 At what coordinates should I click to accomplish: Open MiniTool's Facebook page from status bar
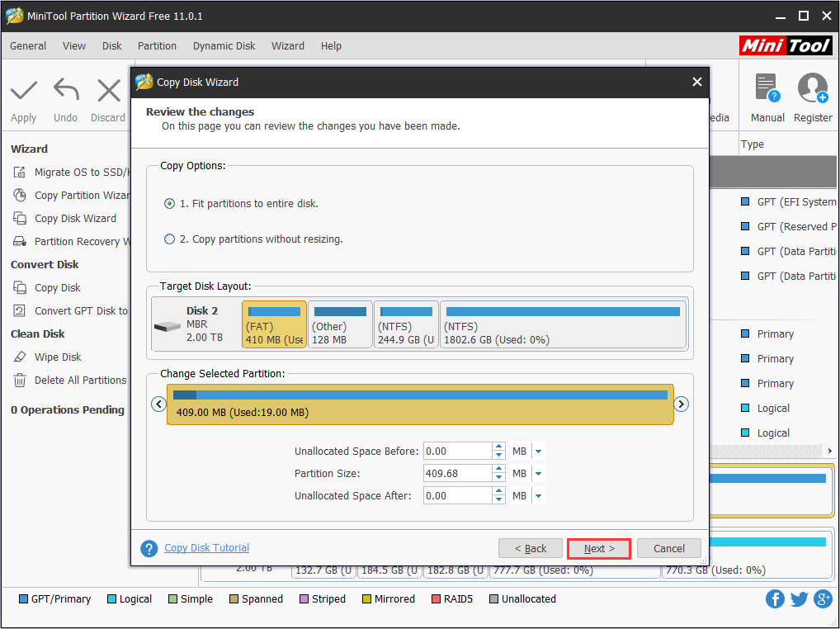click(x=775, y=598)
